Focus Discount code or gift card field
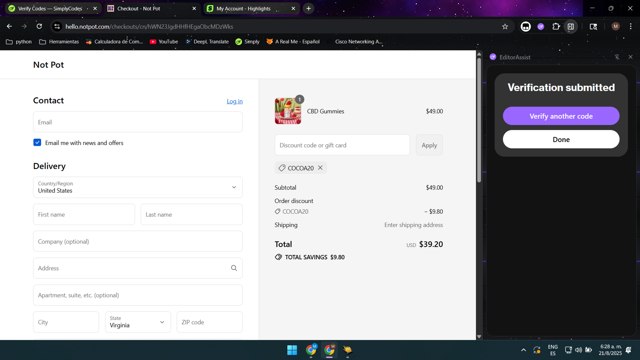The width and height of the screenshot is (640, 360). [342, 145]
